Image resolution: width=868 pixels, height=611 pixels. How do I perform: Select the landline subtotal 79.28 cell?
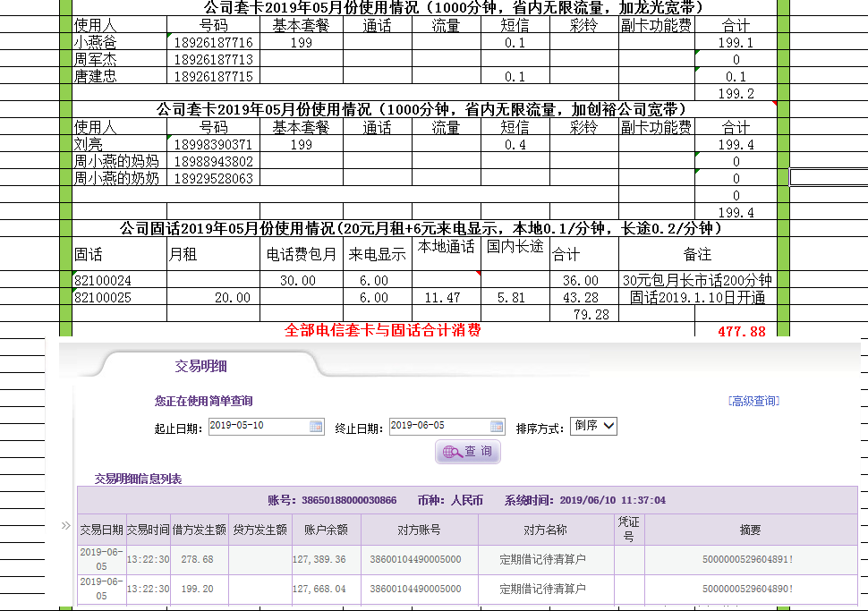click(583, 314)
